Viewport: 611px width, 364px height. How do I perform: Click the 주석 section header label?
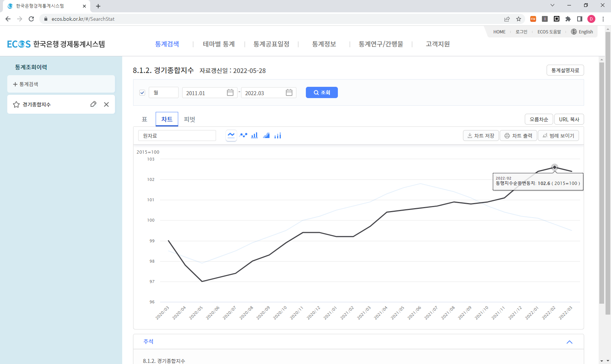click(148, 341)
